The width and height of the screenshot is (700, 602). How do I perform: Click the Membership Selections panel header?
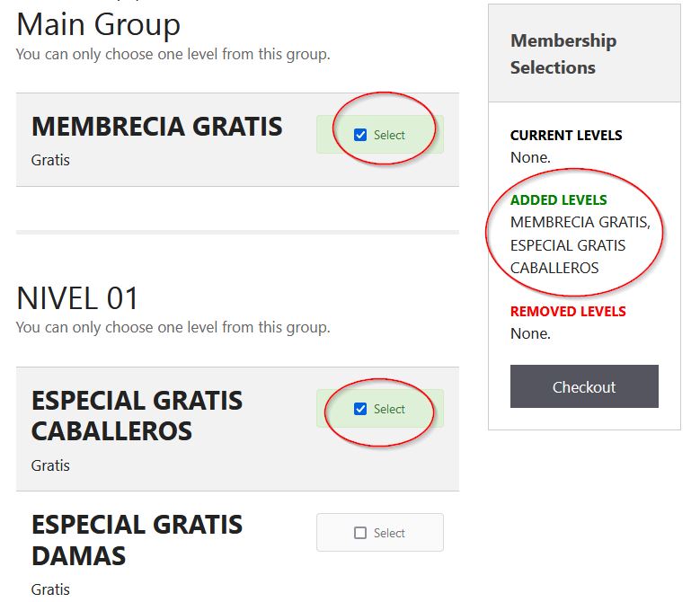[563, 54]
